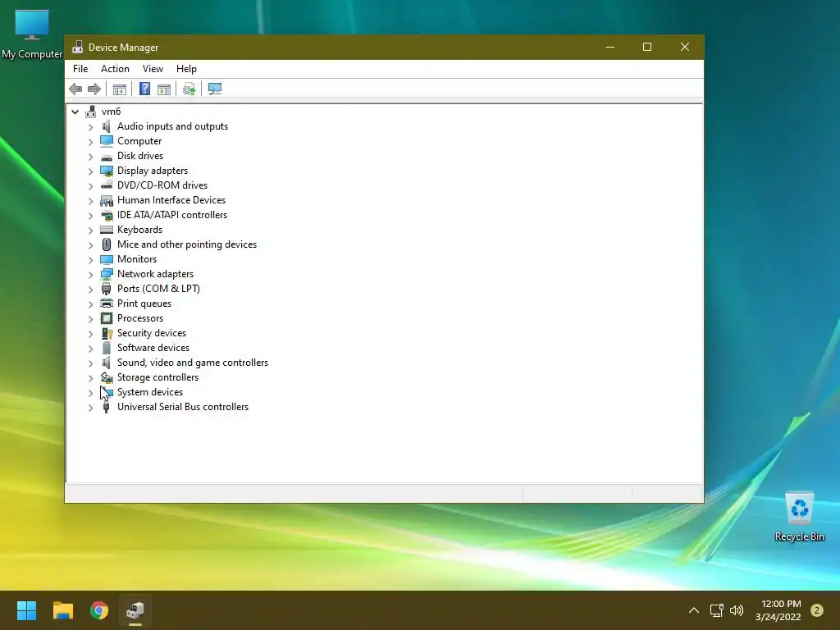Select the Ports (COM & LPT) label
This screenshot has height=630, width=840.
pos(158,289)
